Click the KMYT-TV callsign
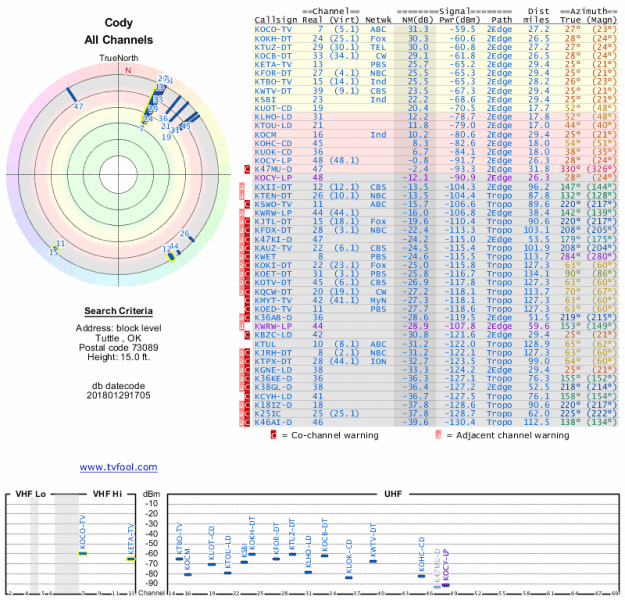This screenshot has height=600, width=625. 273,301
